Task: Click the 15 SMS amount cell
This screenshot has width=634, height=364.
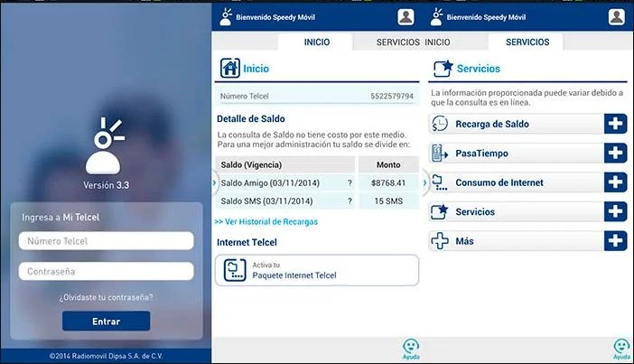Action: pyautogui.click(x=388, y=201)
